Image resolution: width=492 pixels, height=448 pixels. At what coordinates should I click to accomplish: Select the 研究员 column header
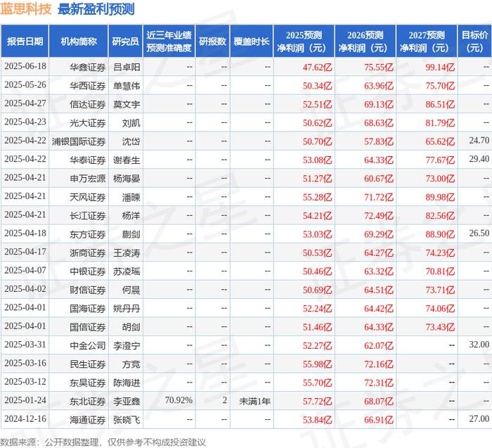[x=126, y=41]
